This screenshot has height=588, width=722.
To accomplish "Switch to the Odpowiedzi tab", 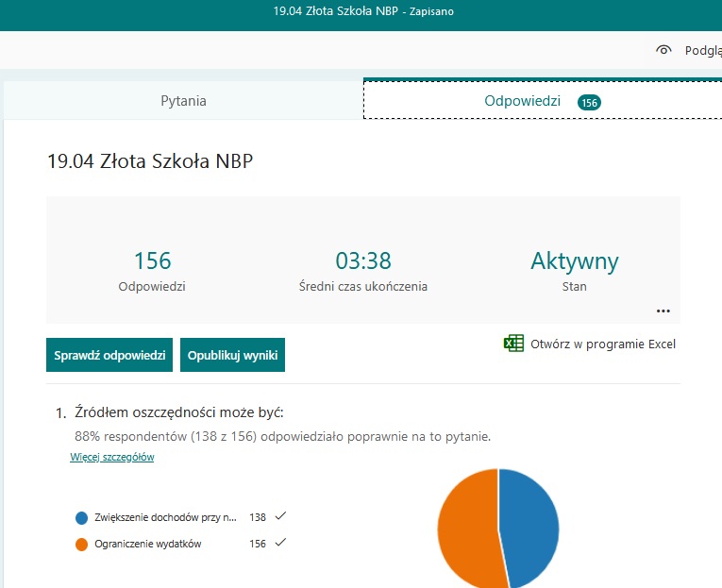I will coord(543,100).
